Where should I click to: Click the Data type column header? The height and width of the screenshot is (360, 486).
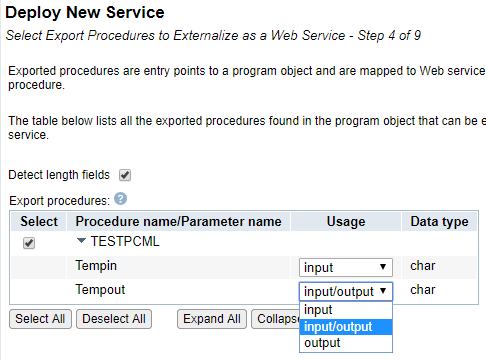(439, 222)
